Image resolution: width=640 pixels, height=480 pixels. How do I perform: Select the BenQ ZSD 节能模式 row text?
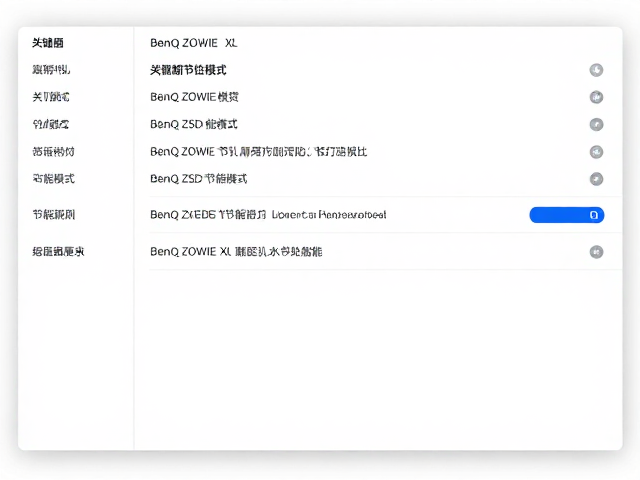click(x=198, y=179)
